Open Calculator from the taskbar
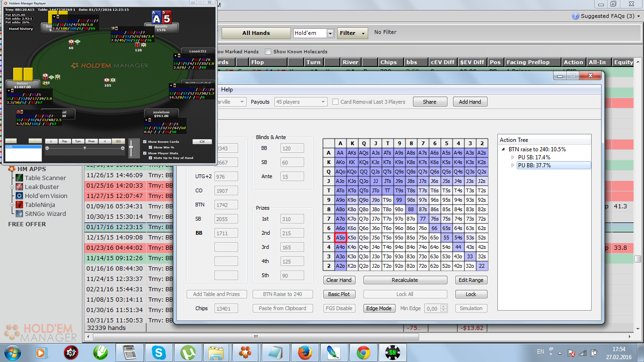Screen dimensions: 644x362 pyautogui.click(x=129, y=352)
